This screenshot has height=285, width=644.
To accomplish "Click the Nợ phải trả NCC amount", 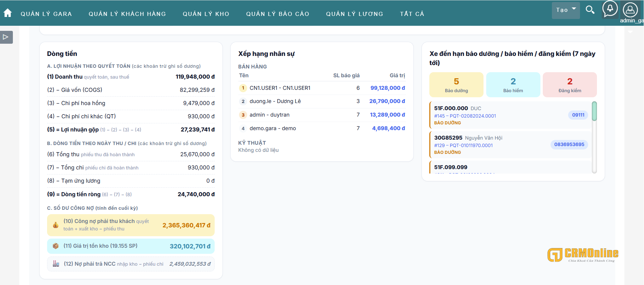I will pyautogui.click(x=190, y=264).
